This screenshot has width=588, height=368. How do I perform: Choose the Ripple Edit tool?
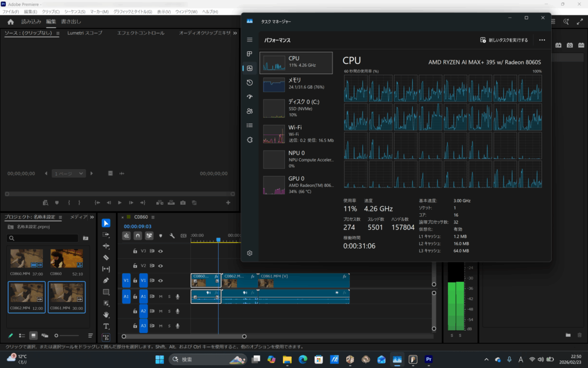(x=106, y=246)
